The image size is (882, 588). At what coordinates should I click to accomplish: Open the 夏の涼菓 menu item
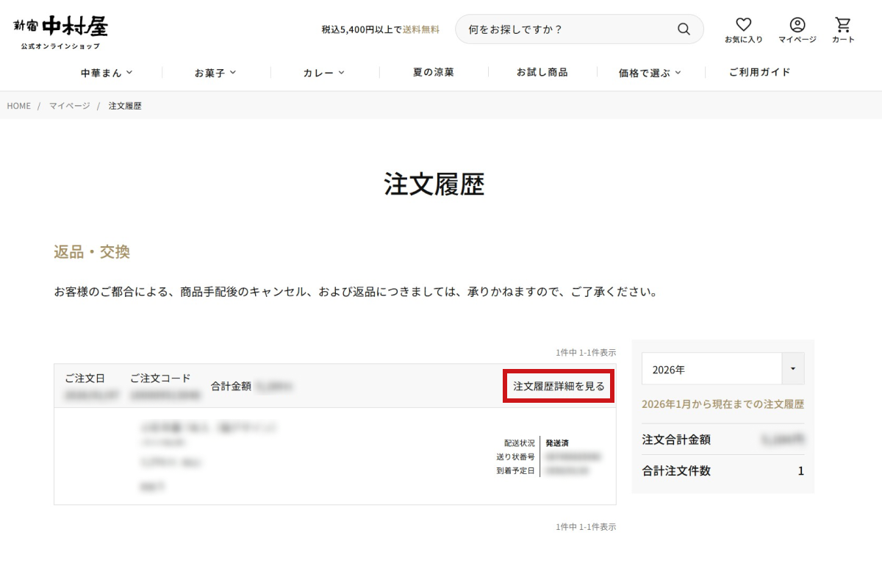(434, 72)
